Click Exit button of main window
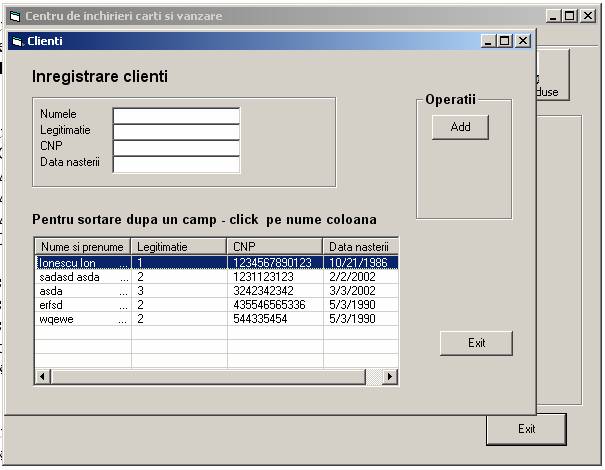Viewport: 605px width, 470px height. [526, 429]
